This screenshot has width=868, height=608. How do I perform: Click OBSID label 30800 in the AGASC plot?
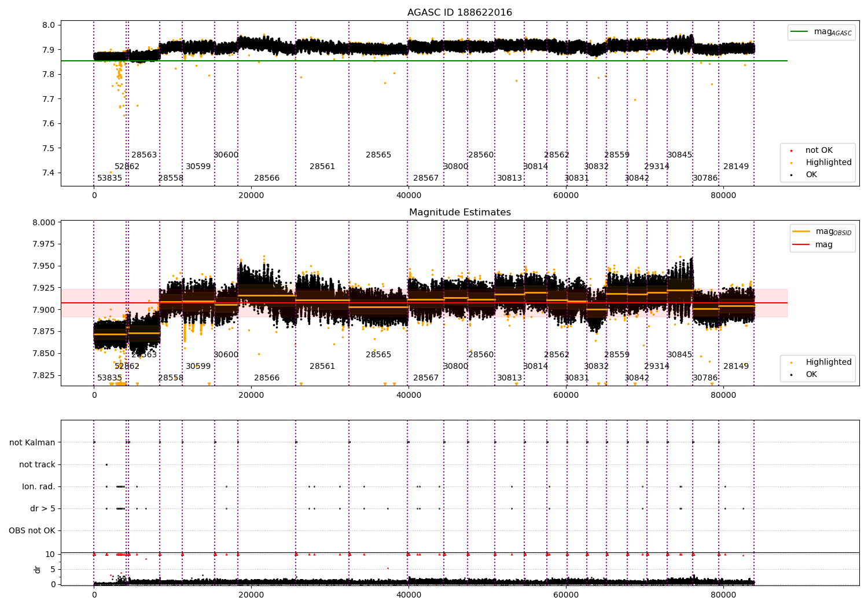tap(456, 167)
